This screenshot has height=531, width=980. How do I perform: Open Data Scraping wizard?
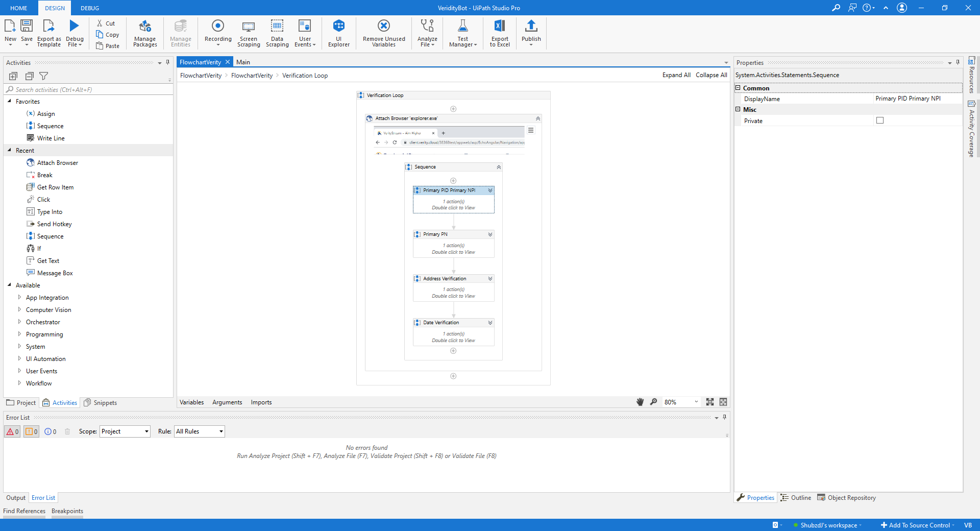coord(277,33)
